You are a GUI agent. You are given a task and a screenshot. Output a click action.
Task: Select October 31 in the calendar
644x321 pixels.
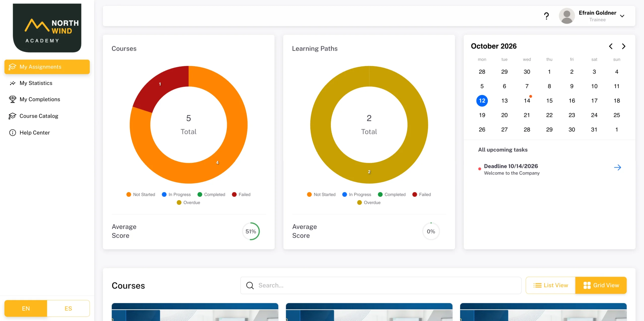click(594, 130)
